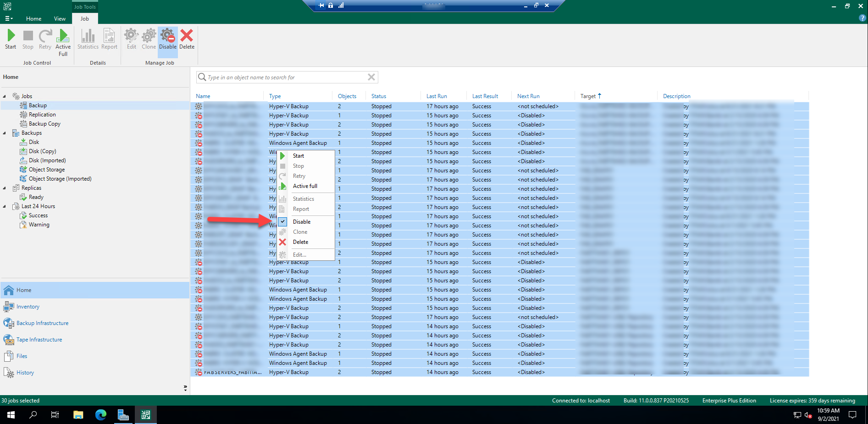Open Disk under Backups

point(34,142)
